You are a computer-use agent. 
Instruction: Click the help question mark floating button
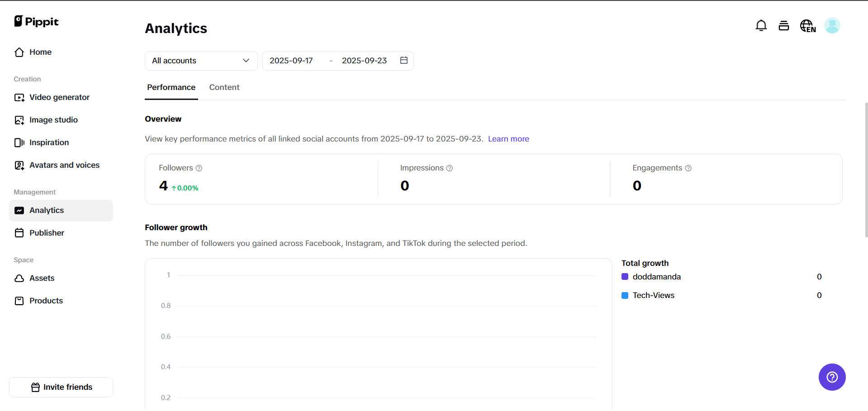point(832,377)
